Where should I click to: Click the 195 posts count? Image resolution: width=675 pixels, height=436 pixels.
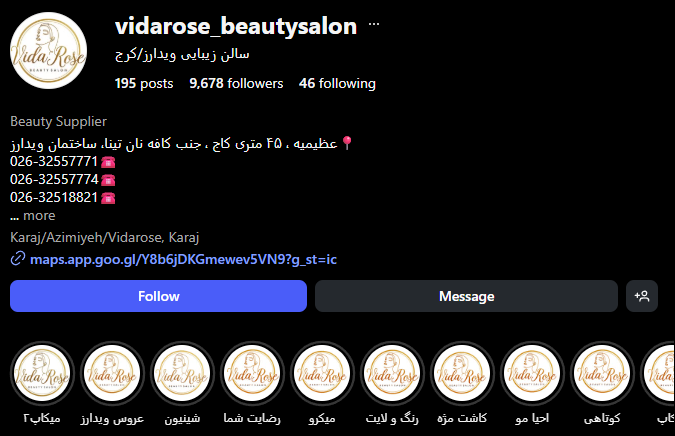click(144, 83)
